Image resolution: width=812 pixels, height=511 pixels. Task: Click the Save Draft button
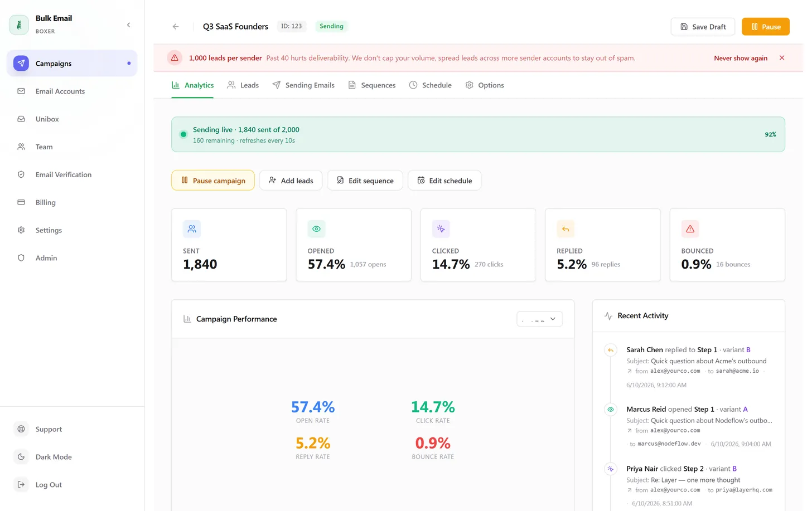point(703,27)
